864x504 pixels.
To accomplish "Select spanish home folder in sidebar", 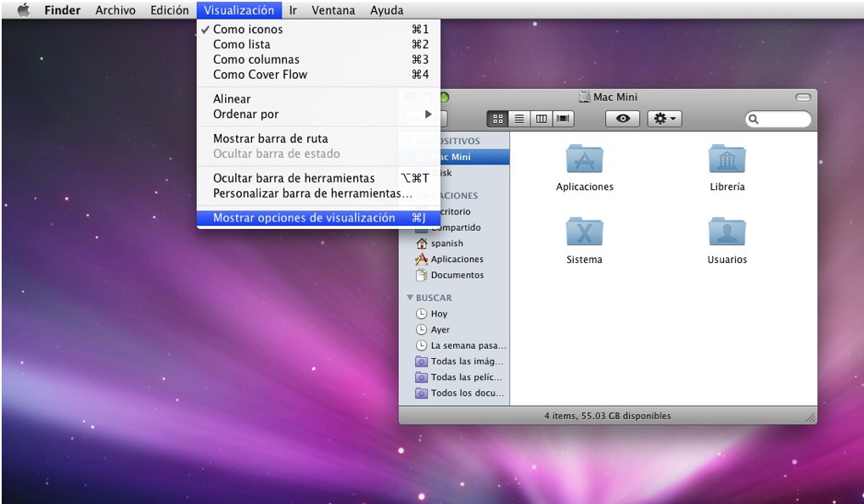I will [x=455, y=244].
